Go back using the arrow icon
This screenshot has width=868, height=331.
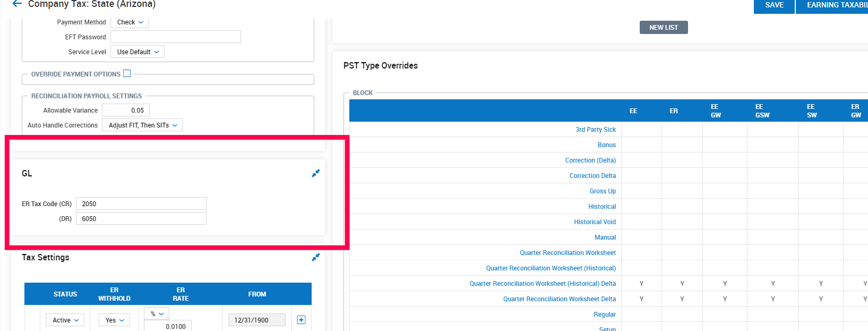click(17, 4)
